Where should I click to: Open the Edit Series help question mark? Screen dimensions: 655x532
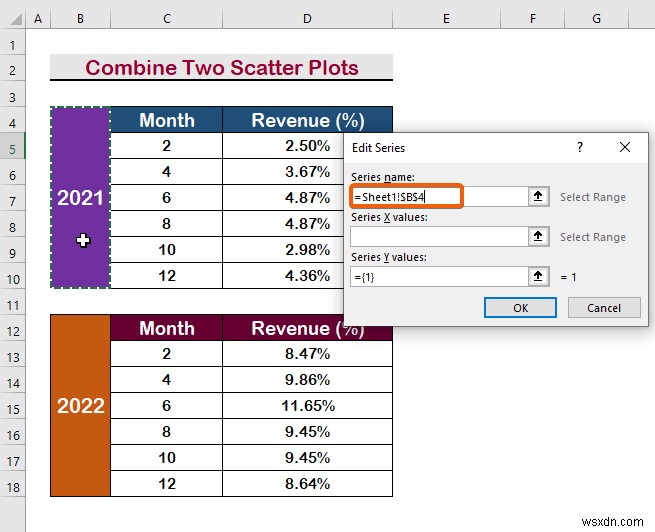click(580, 147)
